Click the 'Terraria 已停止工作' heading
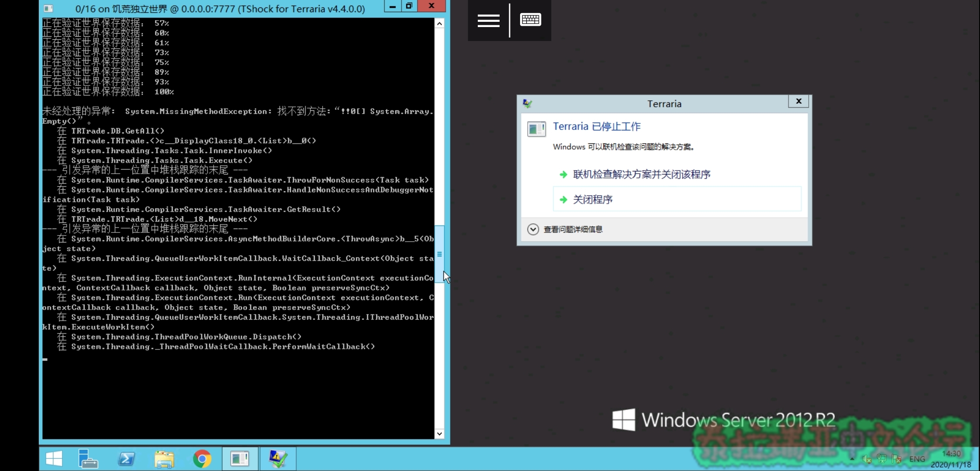Viewport: 980px width, 471px height. click(x=597, y=126)
